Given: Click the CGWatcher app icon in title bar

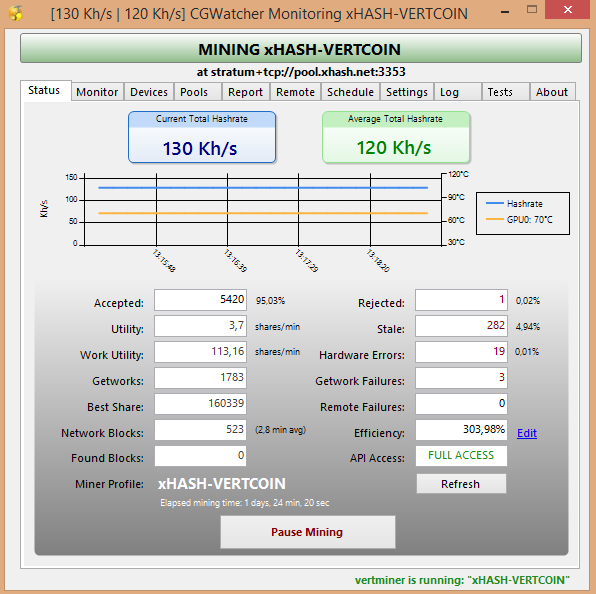Looking at the screenshot, I should (15, 14).
